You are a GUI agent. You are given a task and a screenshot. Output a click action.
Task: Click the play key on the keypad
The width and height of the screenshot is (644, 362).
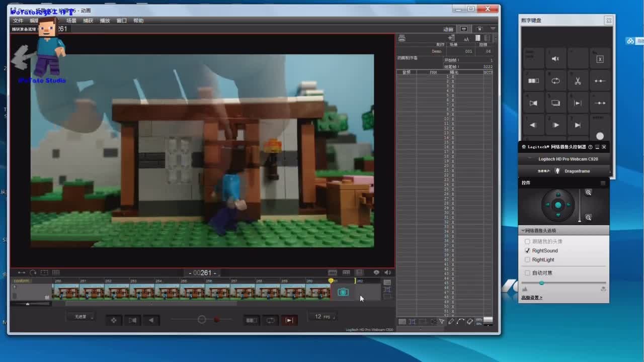(555, 125)
